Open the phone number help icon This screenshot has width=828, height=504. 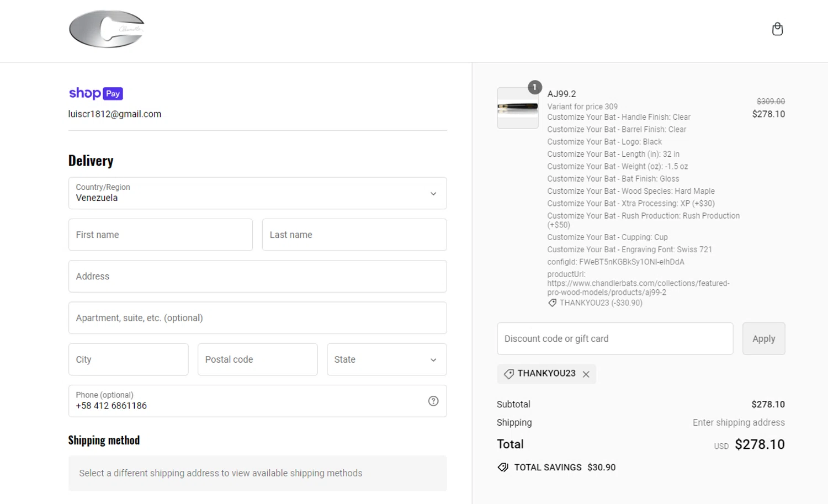[x=433, y=401]
